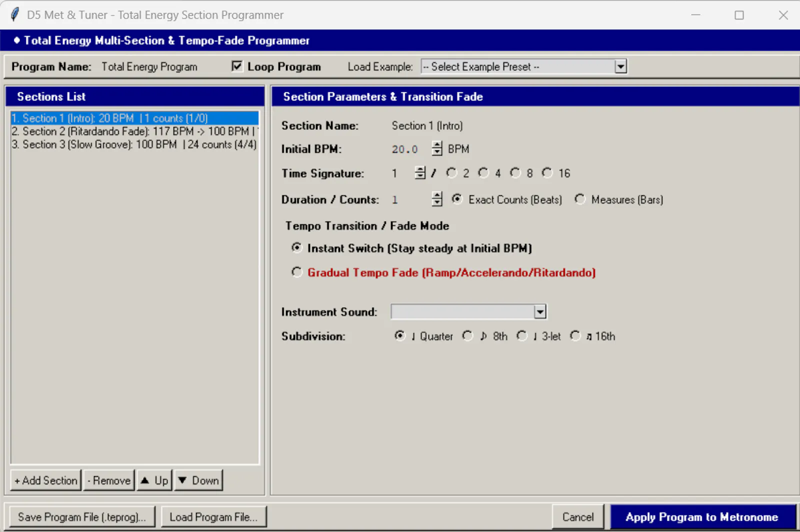This screenshot has height=532, width=800.
Task: Select Section 1 (Intro) in list
Action: (134, 118)
